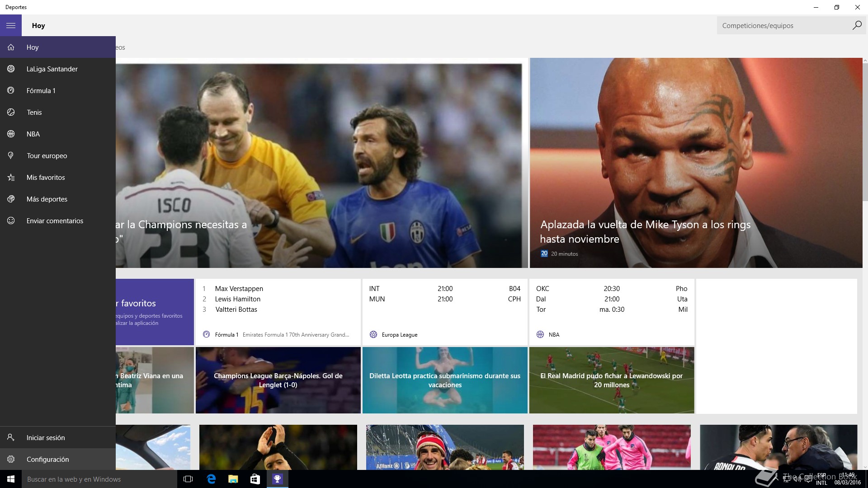This screenshot has width=868, height=488.
Task: Open Real Madrid Lewandowski article
Action: click(x=612, y=380)
